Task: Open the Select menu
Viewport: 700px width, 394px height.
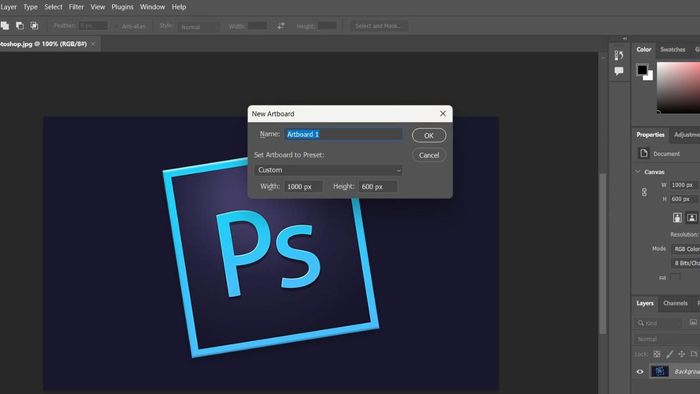Action: tap(53, 7)
